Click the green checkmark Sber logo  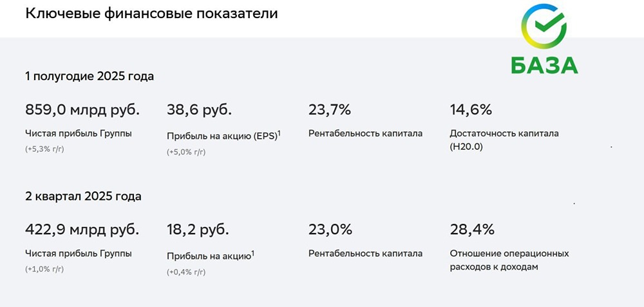coord(544,26)
